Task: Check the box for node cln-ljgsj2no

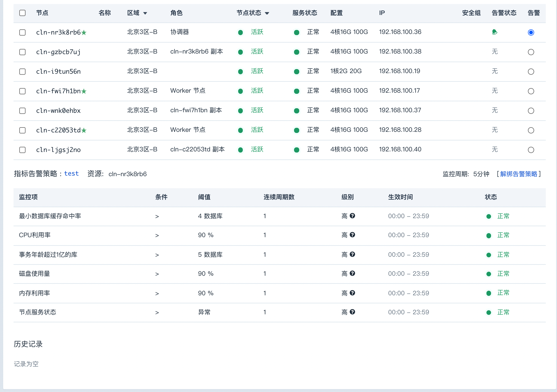Action: (22, 150)
